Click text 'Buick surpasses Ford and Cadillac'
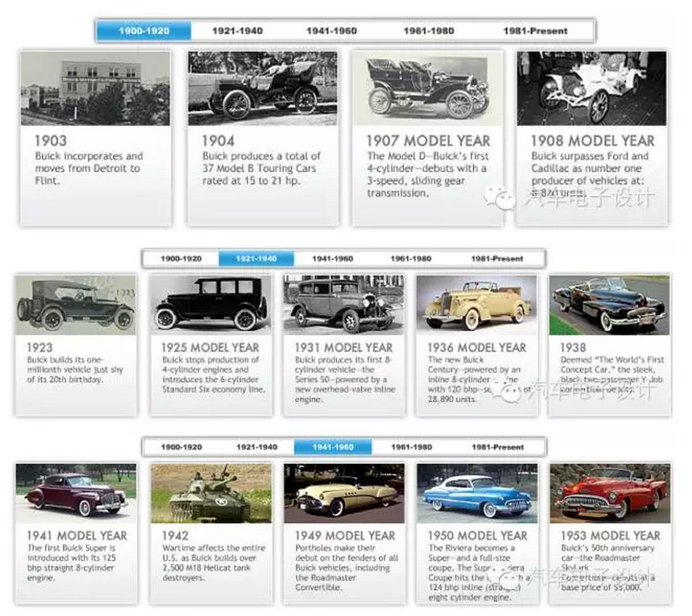Image resolution: width=692 pixels, height=616 pixels. point(590,175)
